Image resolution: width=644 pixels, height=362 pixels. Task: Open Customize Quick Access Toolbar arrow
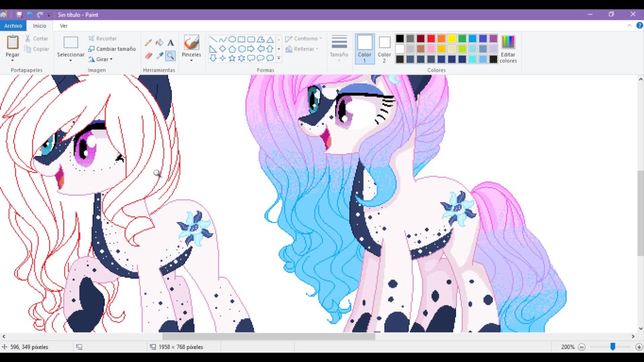(x=49, y=15)
